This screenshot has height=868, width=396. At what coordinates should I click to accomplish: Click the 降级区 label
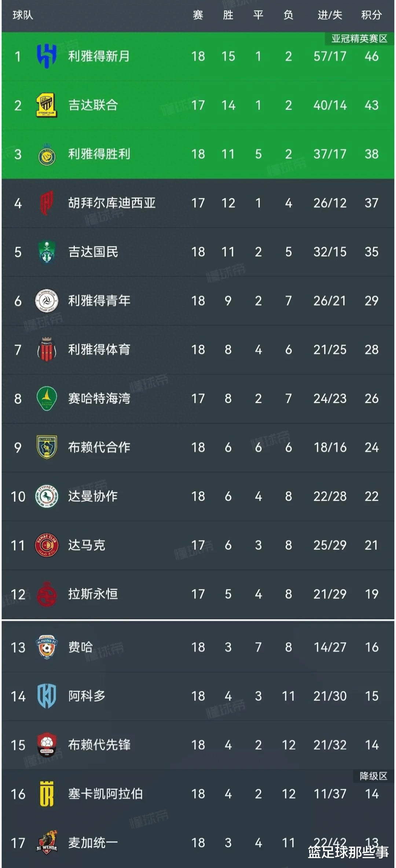373,776
